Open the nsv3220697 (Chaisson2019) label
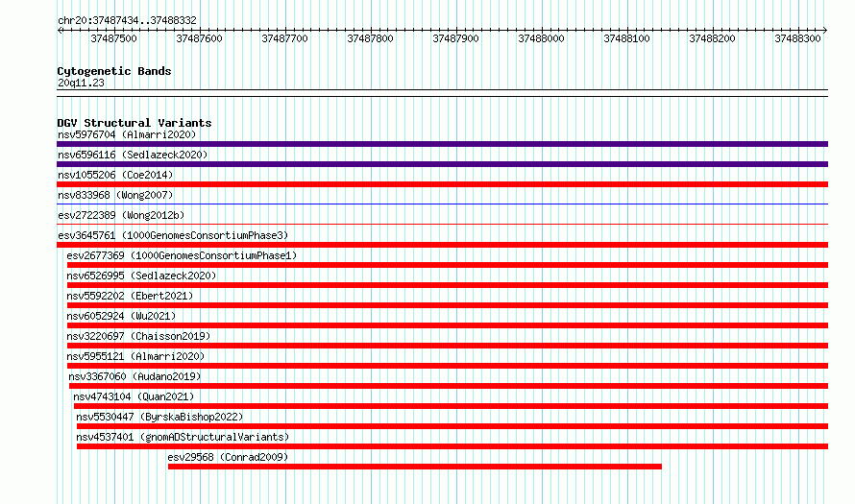This screenshot has height=504, width=855. coord(138,336)
